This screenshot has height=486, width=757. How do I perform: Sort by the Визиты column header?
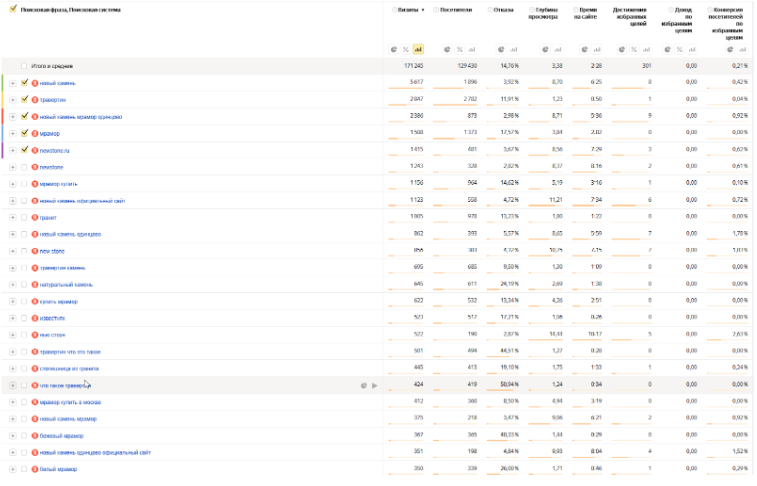click(408, 10)
